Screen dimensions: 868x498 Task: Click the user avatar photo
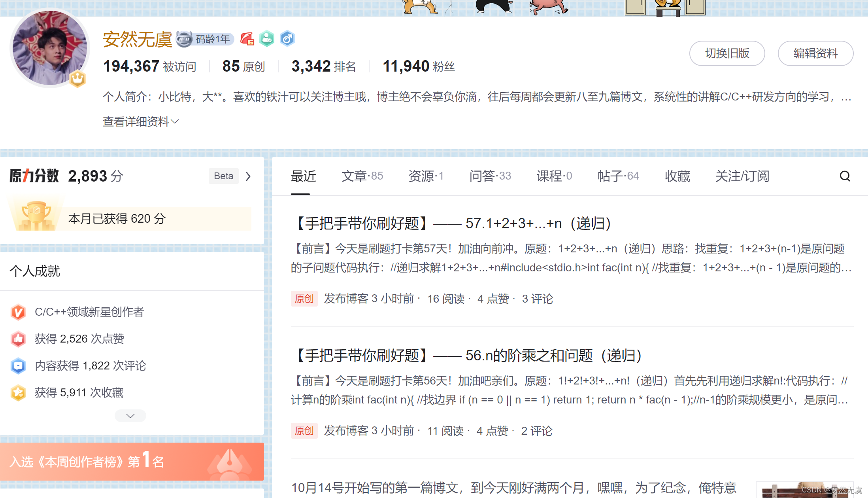coord(49,47)
